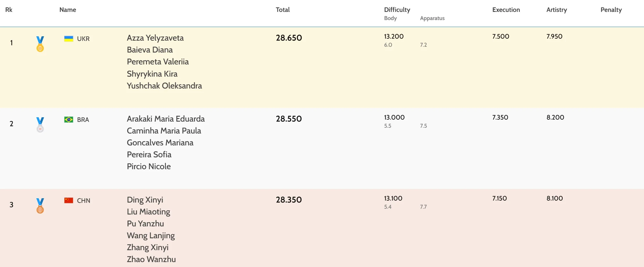
Task: Click the Execution column header
Action: coord(506,10)
